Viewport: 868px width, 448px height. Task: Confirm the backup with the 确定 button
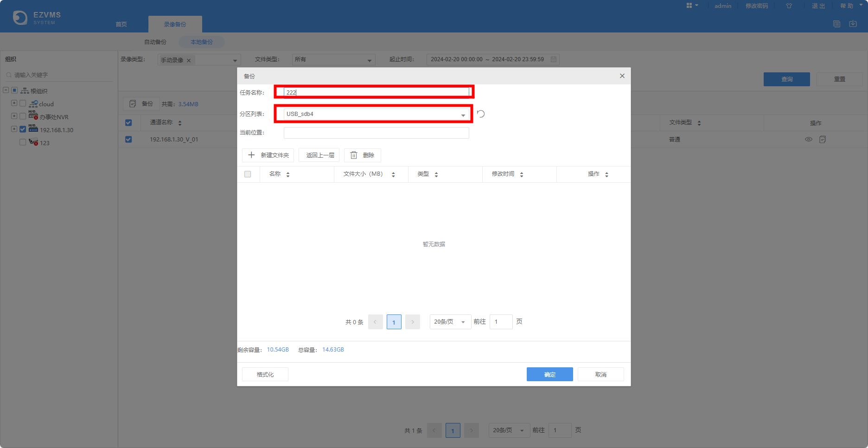pyautogui.click(x=549, y=374)
